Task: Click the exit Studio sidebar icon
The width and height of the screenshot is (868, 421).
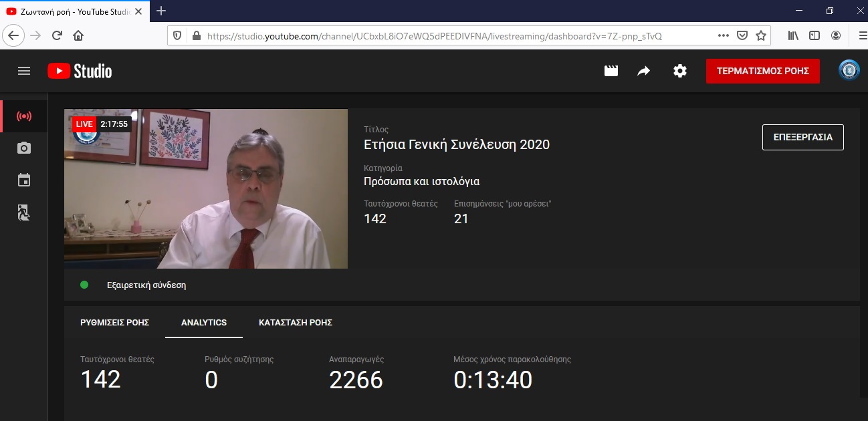Action: [24, 213]
